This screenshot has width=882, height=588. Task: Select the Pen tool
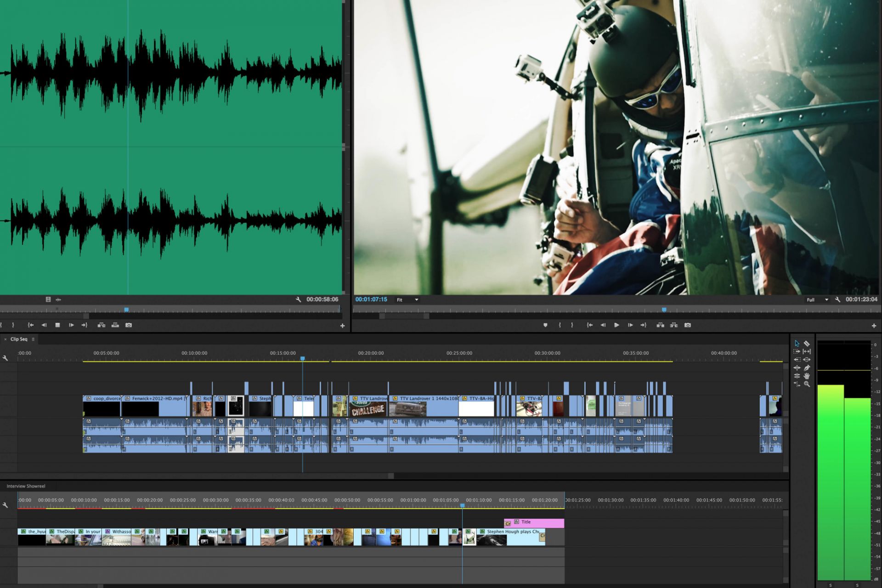click(807, 367)
